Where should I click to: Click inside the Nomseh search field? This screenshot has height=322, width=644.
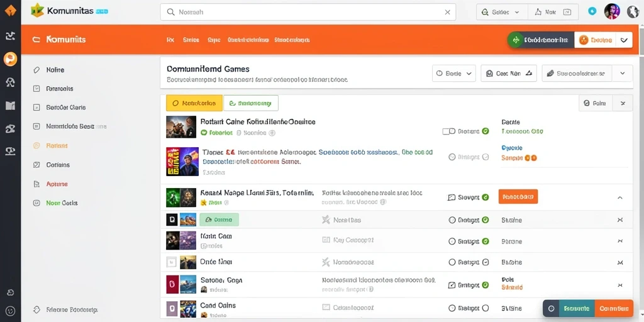coord(308,13)
